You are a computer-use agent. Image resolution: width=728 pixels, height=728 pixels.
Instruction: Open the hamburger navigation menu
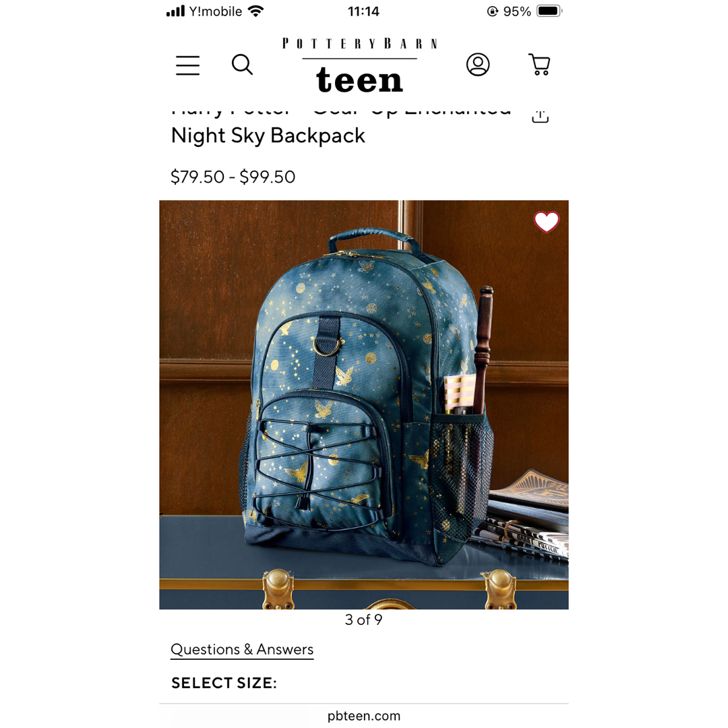[x=187, y=65]
